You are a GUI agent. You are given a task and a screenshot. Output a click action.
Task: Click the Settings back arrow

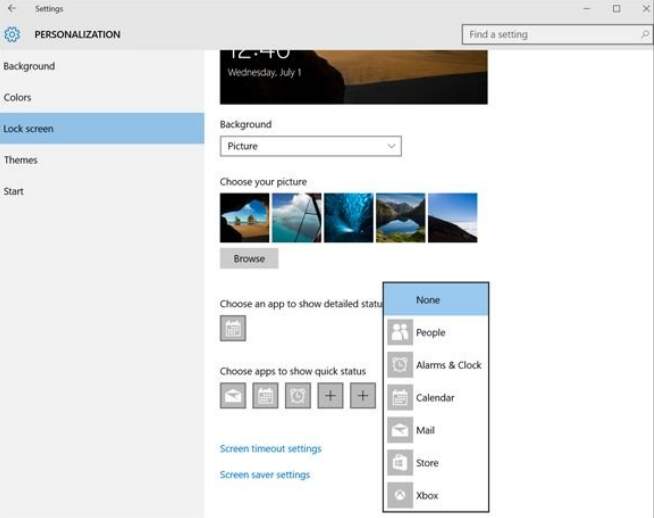(12, 9)
